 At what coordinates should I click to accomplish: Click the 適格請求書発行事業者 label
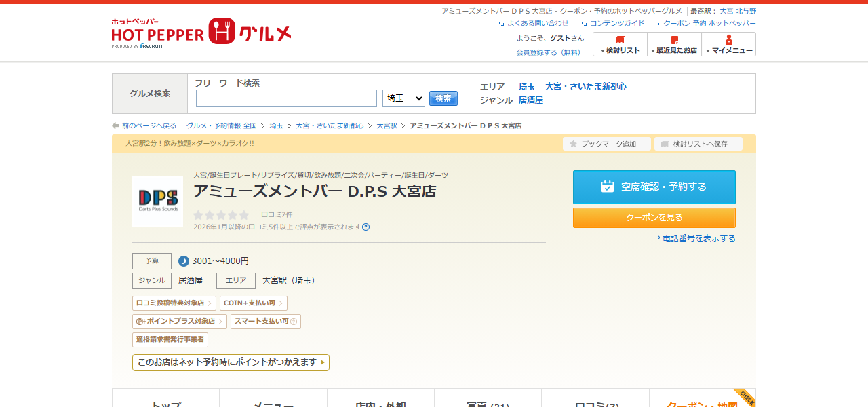click(170, 340)
